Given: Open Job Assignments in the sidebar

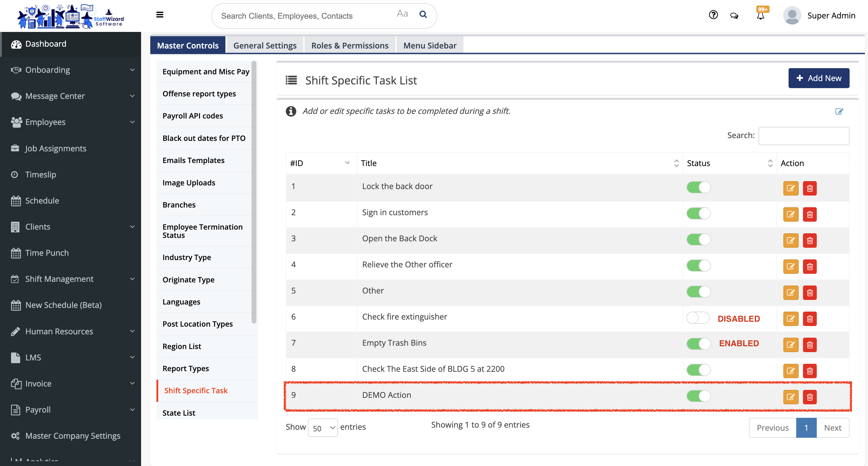Looking at the screenshot, I should pos(71,148).
